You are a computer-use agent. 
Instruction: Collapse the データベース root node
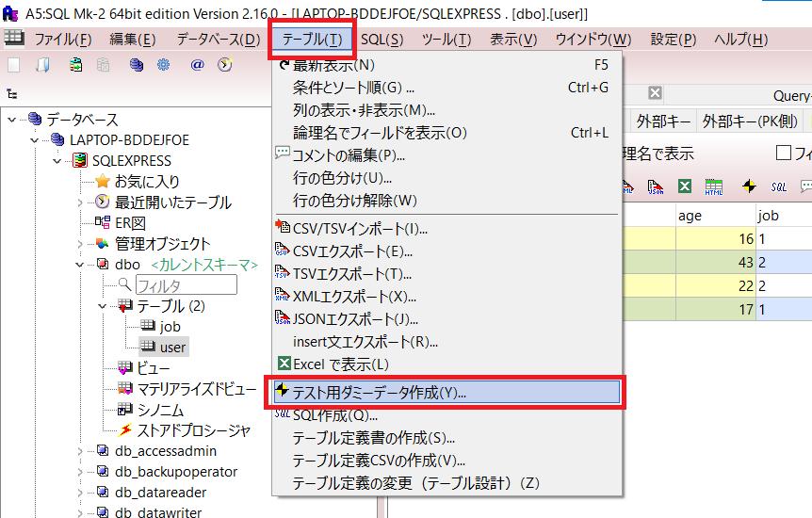[x=11, y=120]
